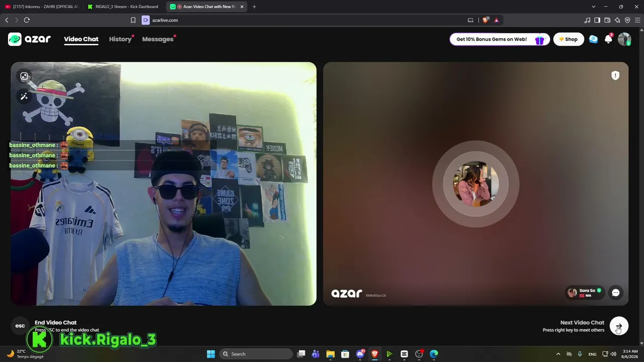This screenshot has height=362, width=644.
Task: Close the Azar Video Chat browser tab
Action: click(x=242, y=7)
